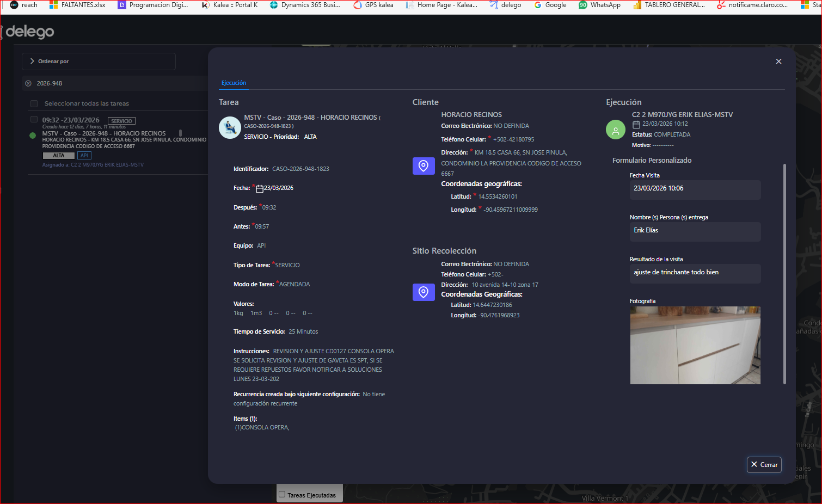This screenshot has height=504, width=822.
Task: Click the delego logo
Action: [29, 32]
